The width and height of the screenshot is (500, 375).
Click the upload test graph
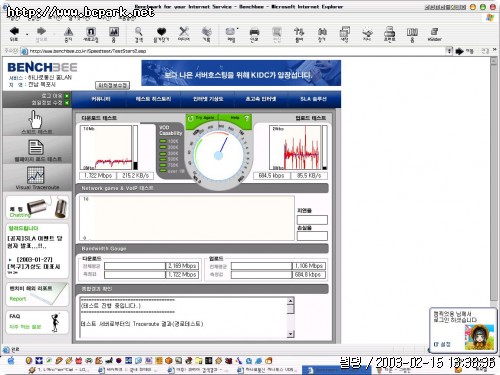295,147
